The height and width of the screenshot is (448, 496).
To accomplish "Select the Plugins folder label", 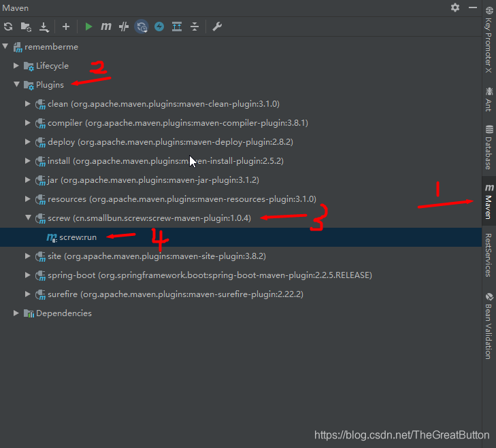I will pyautogui.click(x=50, y=85).
